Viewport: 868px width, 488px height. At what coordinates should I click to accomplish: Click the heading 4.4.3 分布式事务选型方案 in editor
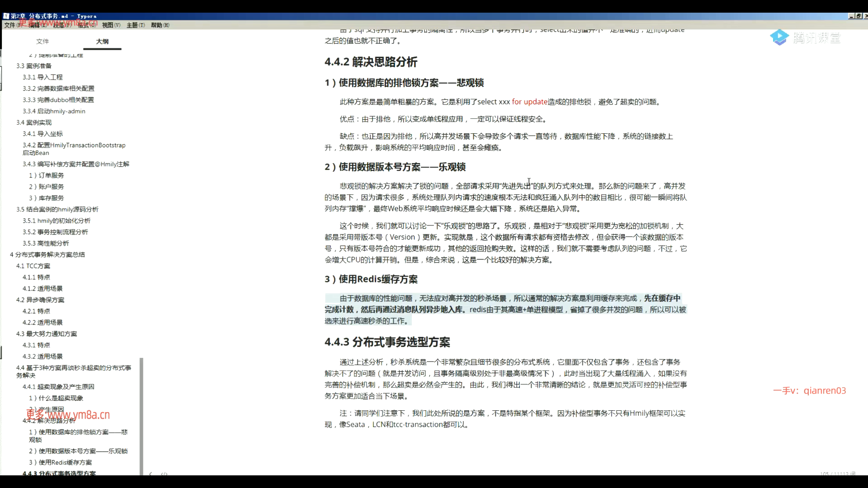387,342
